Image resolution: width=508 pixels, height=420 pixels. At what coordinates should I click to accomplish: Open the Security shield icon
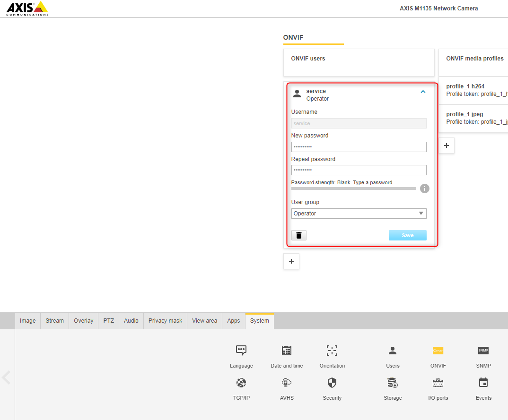[332, 383]
